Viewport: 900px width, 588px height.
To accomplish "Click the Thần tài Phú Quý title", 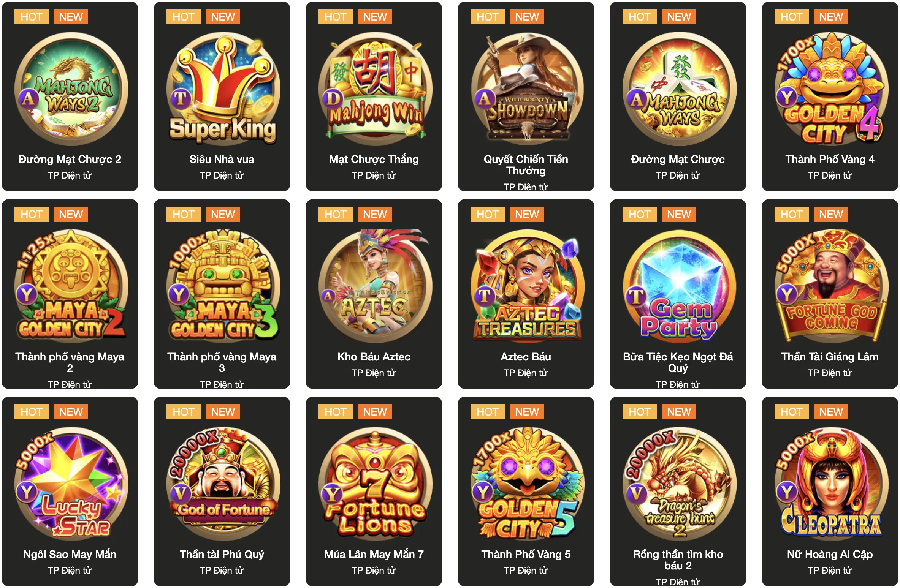I will click(222, 555).
